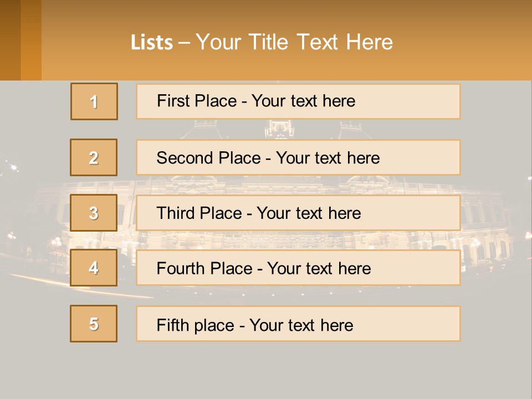The width and height of the screenshot is (532, 399).
Task: Select the Fifth place text box
Action: [x=298, y=324]
